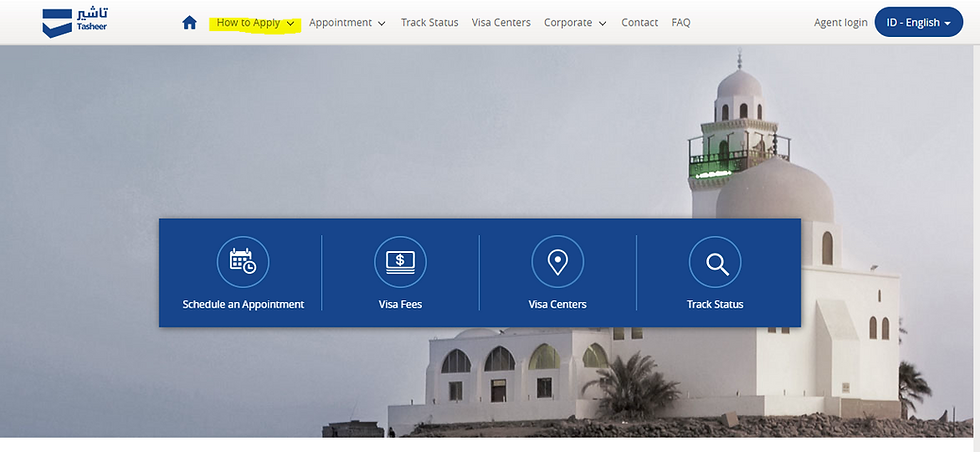This screenshot has height=452, width=980.
Task: Click the Tasheer logo
Action: pyautogui.click(x=75, y=23)
